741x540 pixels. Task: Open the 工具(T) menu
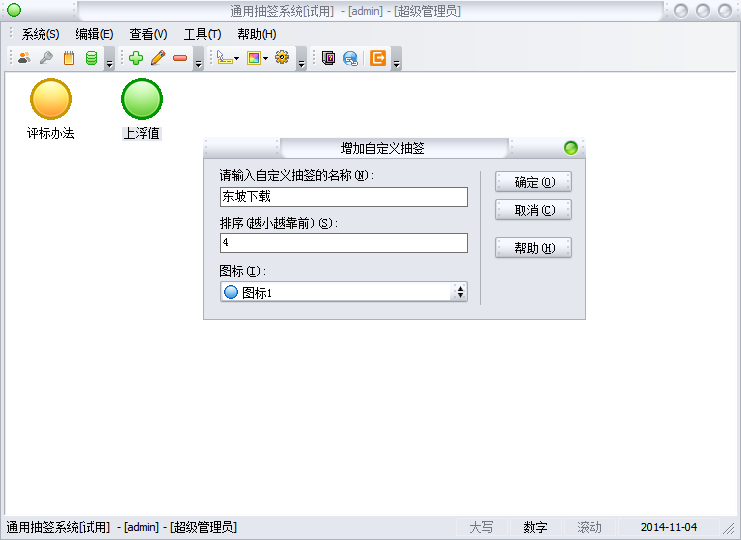click(202, 34)
